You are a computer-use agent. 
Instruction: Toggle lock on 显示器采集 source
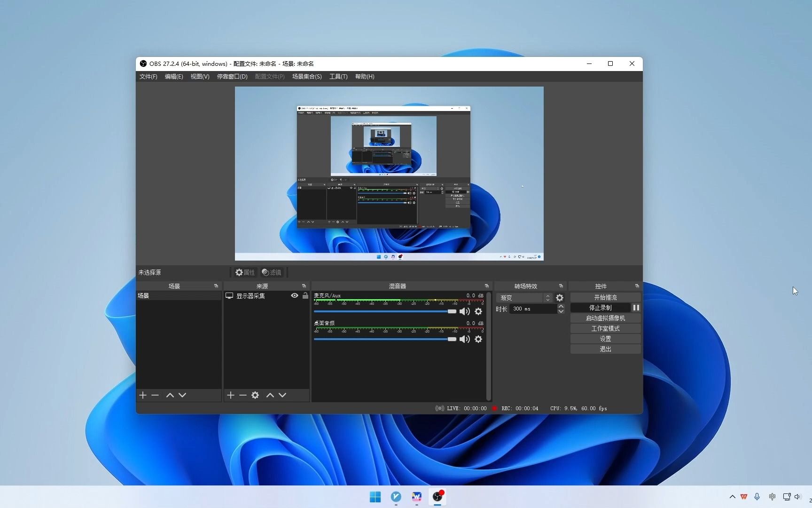305,296
